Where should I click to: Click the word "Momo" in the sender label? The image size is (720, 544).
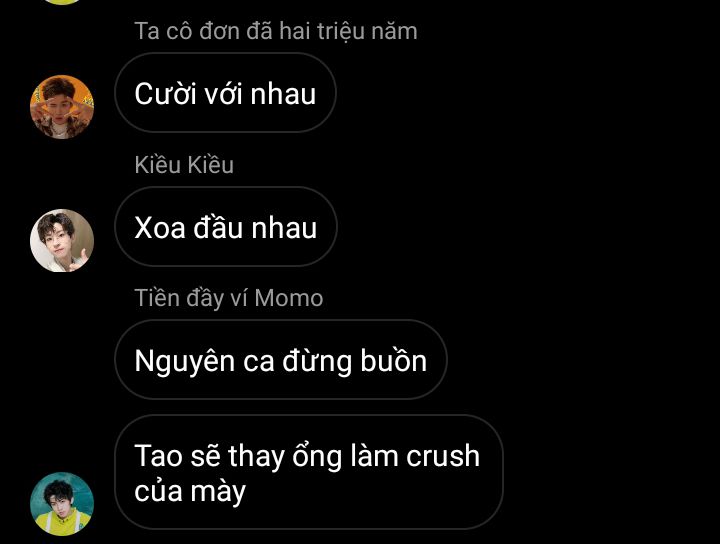point(289,298)
